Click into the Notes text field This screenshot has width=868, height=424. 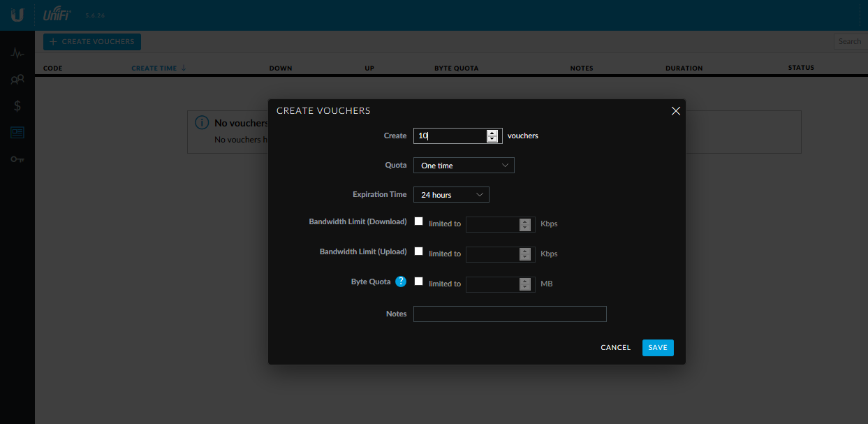tap(510, 314)
